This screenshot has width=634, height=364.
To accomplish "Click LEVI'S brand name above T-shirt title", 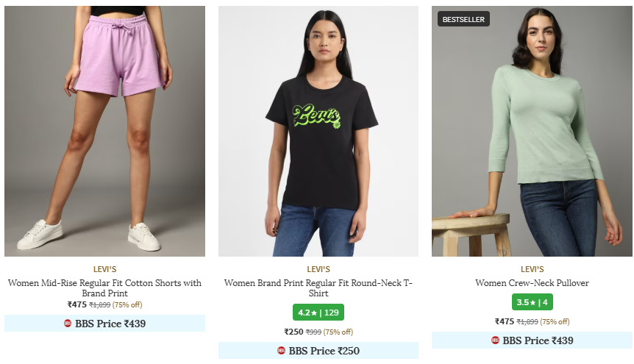I will [x=318, y=269].
